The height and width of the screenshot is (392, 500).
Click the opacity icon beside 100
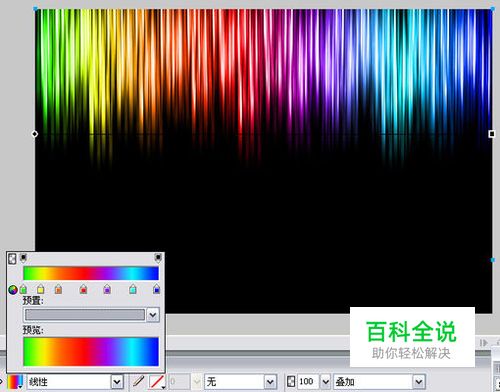click(x=291, y=381)
